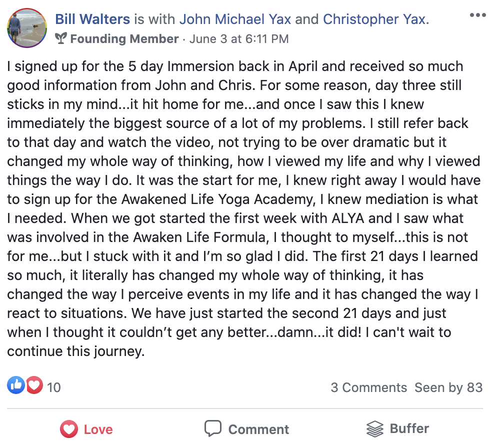492x448 pixels.
Task: Show who saw it via Seen by 83
Action: pyautogui.click(x=448, y=387)
